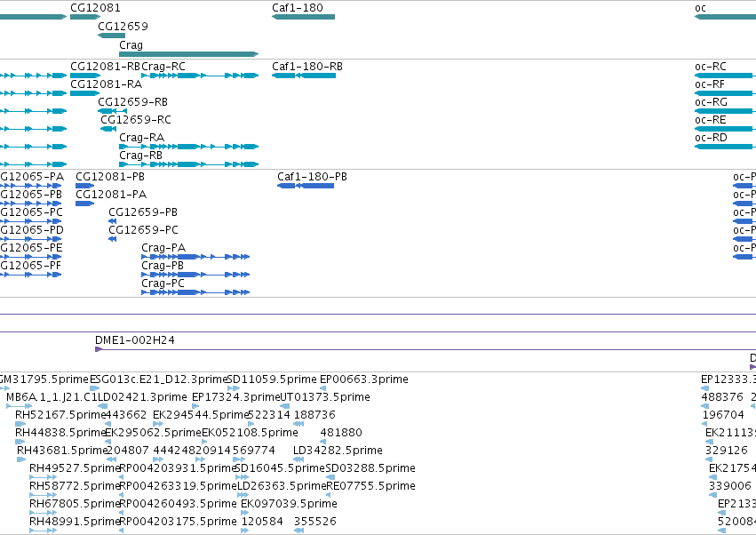Click EST RE07755.5prime

tap(330, 495)
